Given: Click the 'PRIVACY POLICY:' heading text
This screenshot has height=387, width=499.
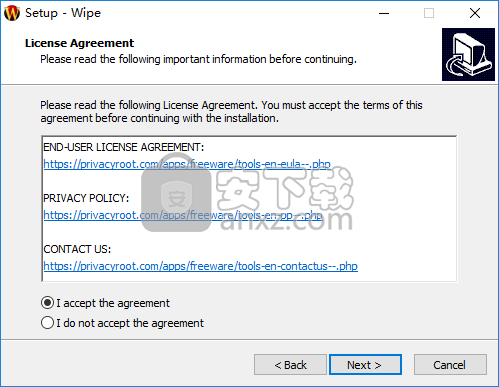Looking at the screenshot, I should click(86, 198).
